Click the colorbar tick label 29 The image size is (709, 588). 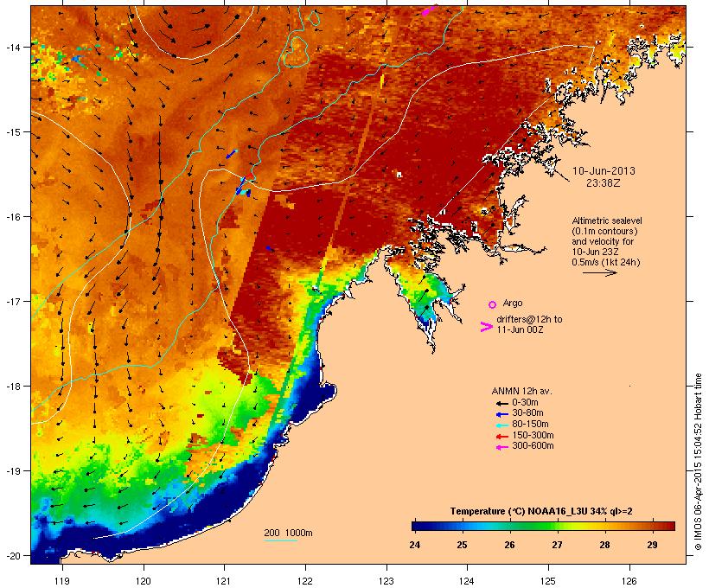click(652, 545)
